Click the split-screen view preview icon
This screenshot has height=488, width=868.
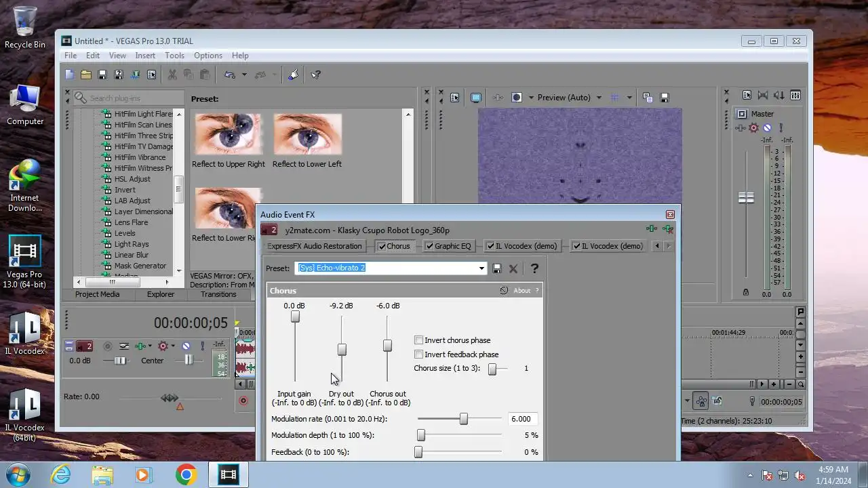(x=517, y=98)
